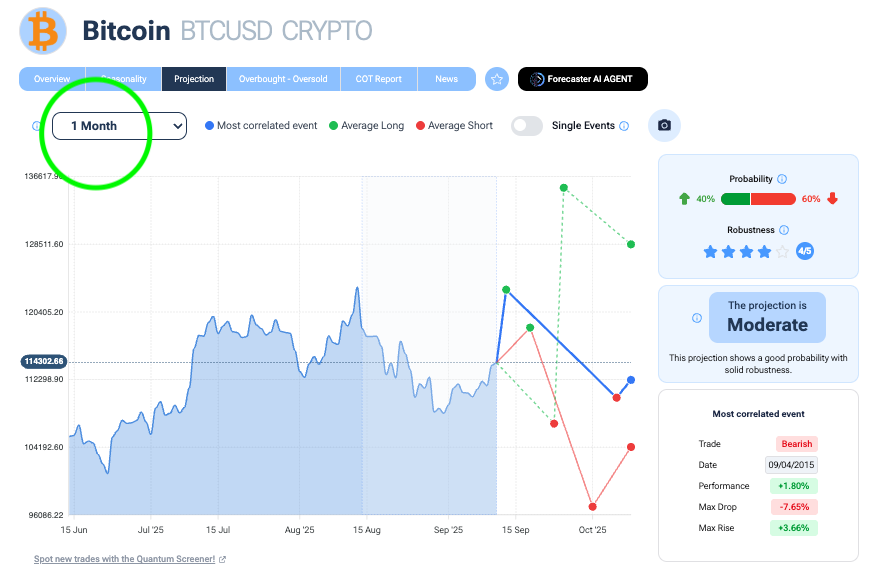Switch to the Overview tab
This screenshot has width=881, height=576.
pyautogui.click(x=52, y=79)
